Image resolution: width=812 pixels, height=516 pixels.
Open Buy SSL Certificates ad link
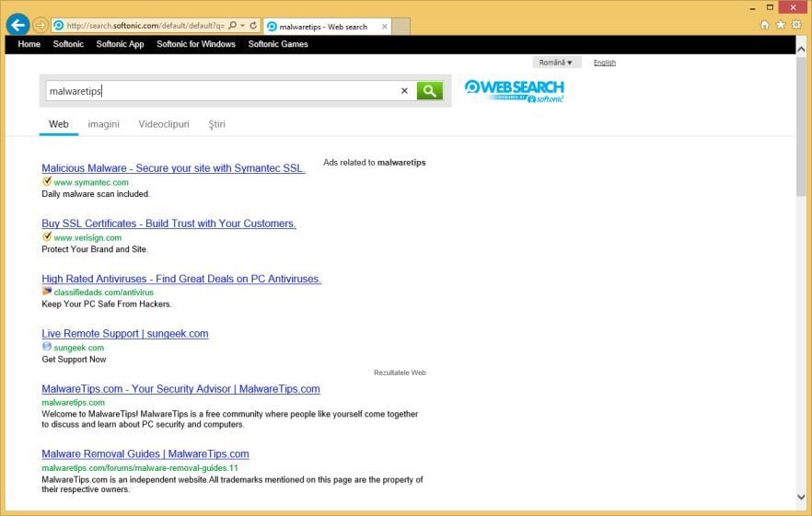[x=168, y=224]
